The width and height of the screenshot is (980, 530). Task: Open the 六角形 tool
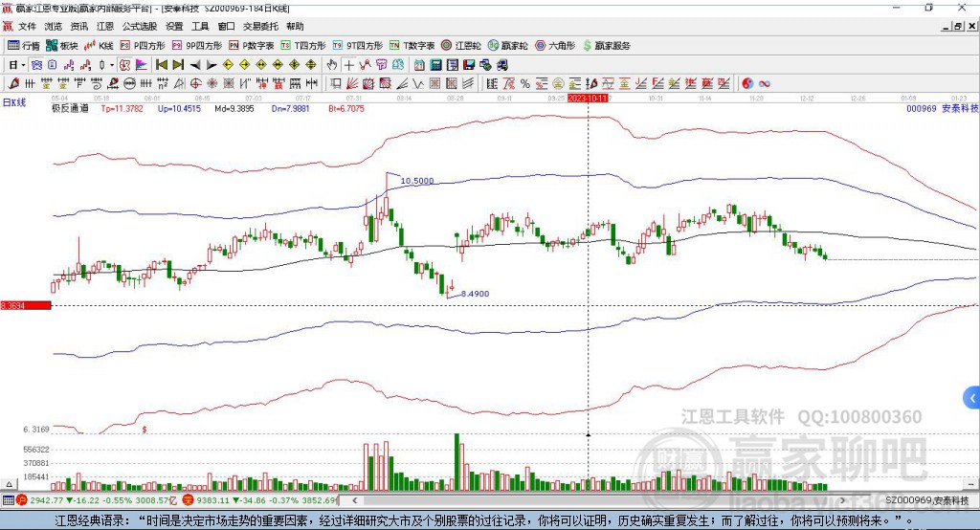coord(555,46)
